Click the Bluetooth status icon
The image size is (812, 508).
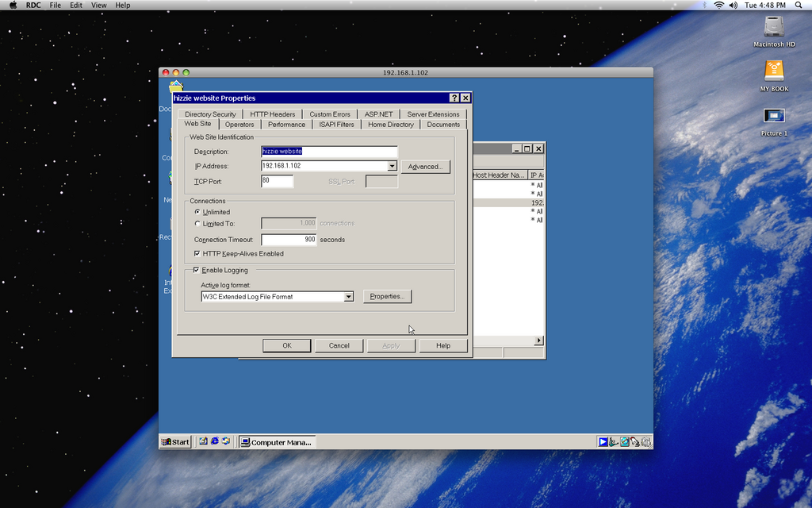tap(704, 6)
